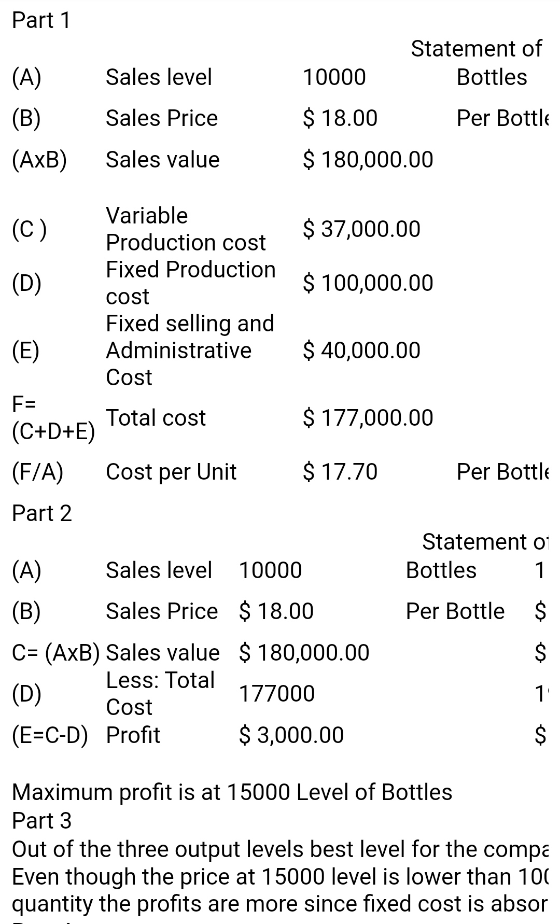This screenshot has width=560, height=924.
Task: Select the $3,000.00 profit value
Action: tap(291, 735)
